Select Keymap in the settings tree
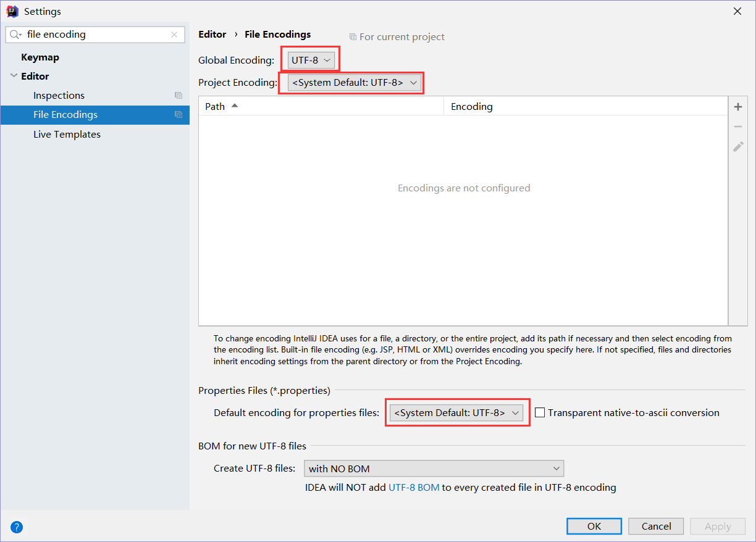This screenshot has width=756, height=542. pos(40,57)
